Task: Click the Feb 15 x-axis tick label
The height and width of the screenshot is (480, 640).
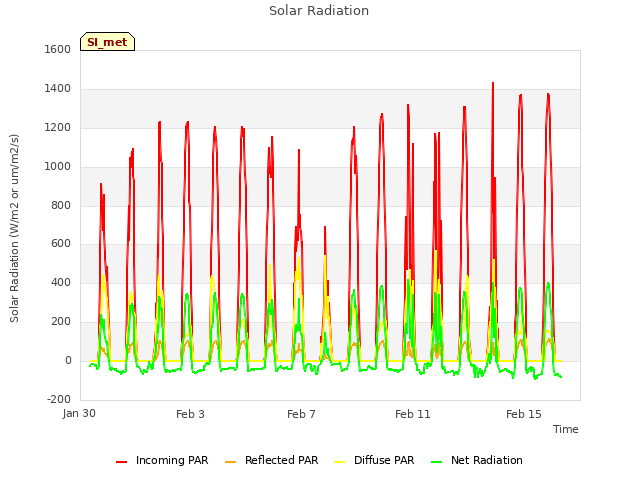Action: pos(524,414)
